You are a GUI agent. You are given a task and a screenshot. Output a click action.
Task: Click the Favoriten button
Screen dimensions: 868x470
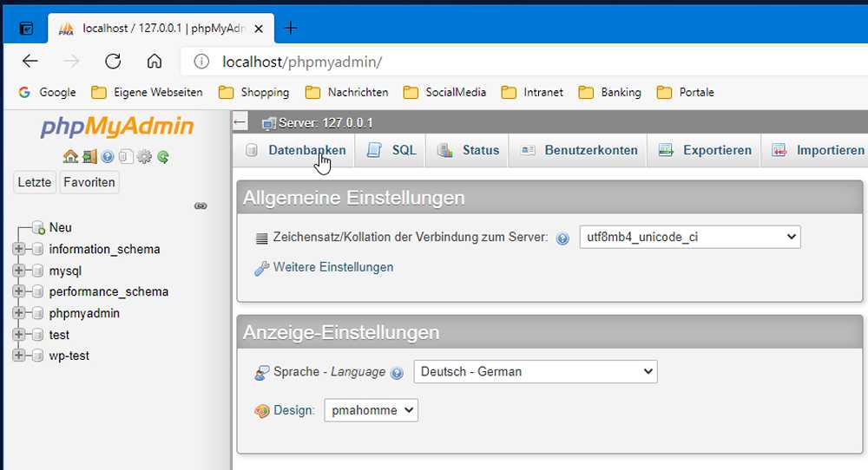pos(89,182)
